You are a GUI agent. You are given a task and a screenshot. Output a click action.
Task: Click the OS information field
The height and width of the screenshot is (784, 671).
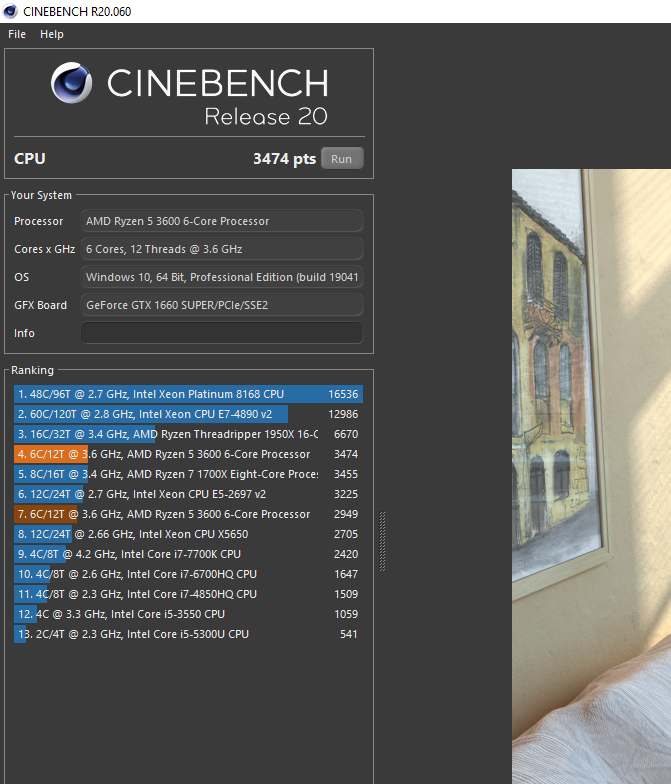222,276
